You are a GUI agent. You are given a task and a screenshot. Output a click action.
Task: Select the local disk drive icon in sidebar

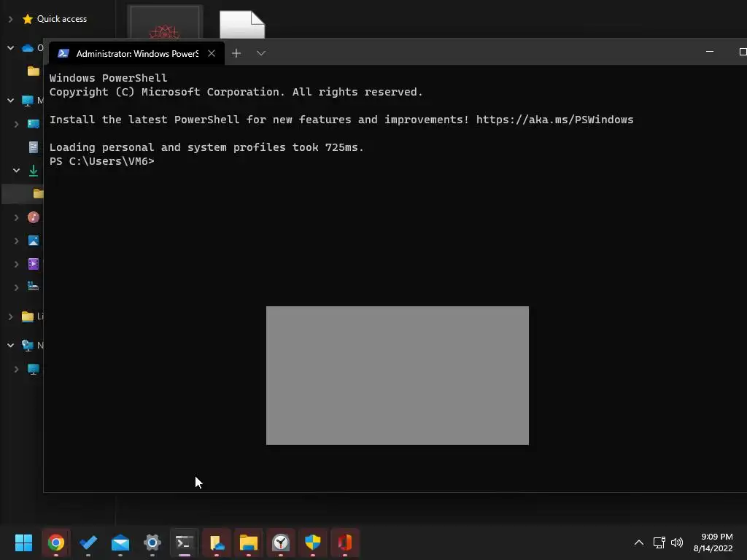(x=33, y=287)
